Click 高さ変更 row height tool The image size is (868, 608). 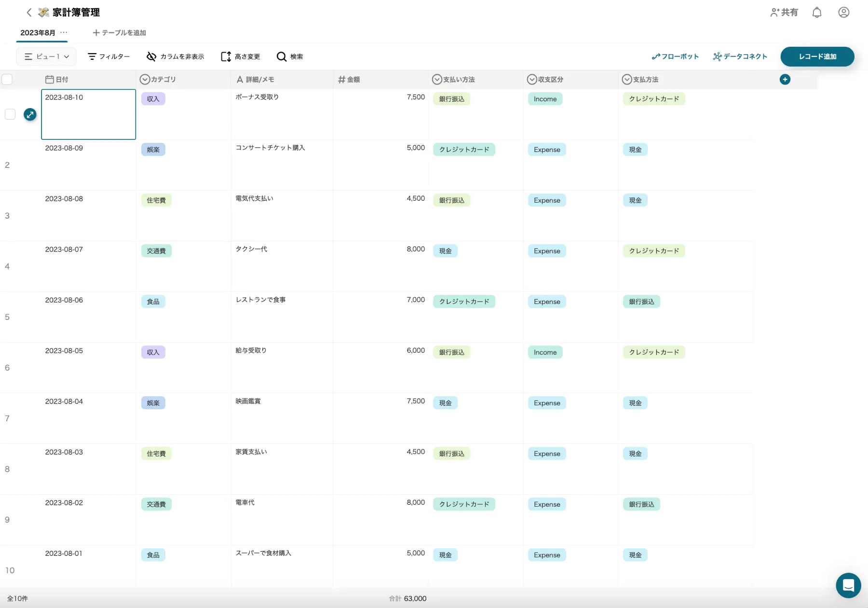(240, 56)
